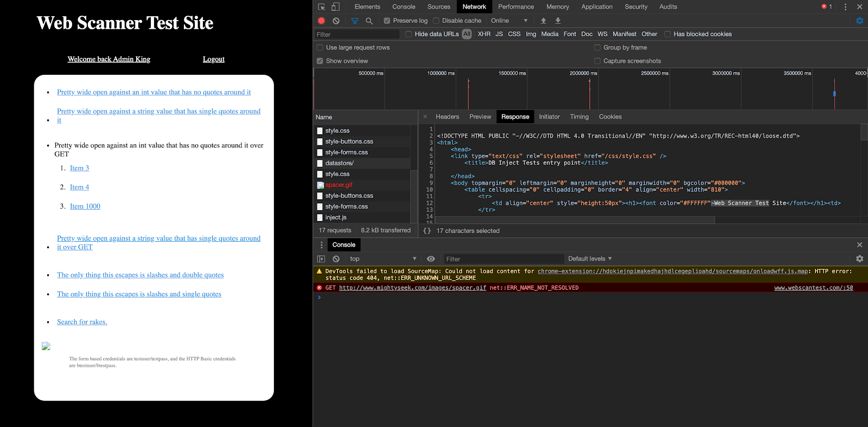Uncheck the Preserve log checkbox
868x427 pixels.
point(387,21)
